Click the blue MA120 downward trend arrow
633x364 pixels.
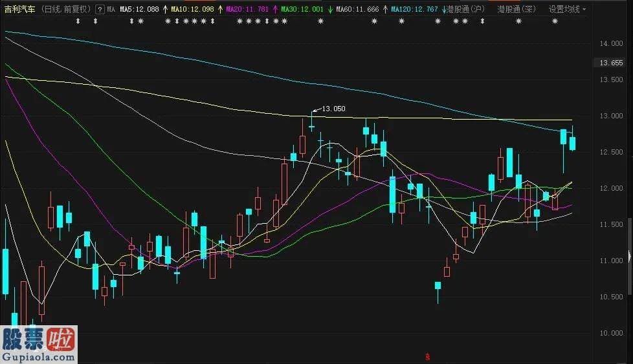tap(443, 9)
